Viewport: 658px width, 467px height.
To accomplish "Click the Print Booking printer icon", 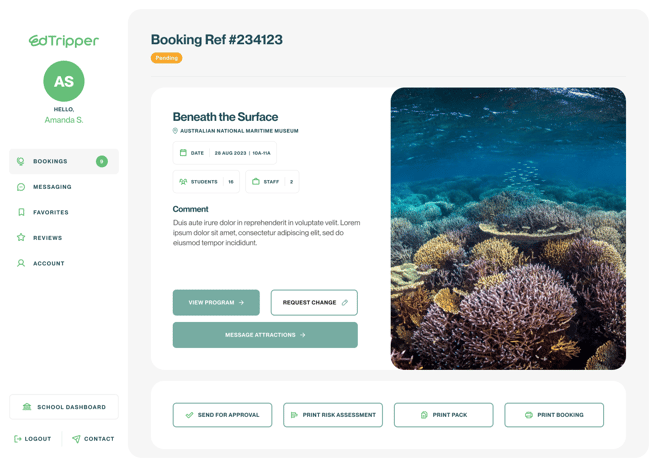I will pos(529,415).
